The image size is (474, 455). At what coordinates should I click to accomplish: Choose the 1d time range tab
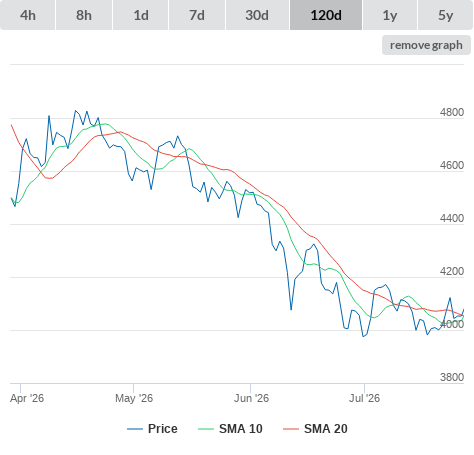141,15
